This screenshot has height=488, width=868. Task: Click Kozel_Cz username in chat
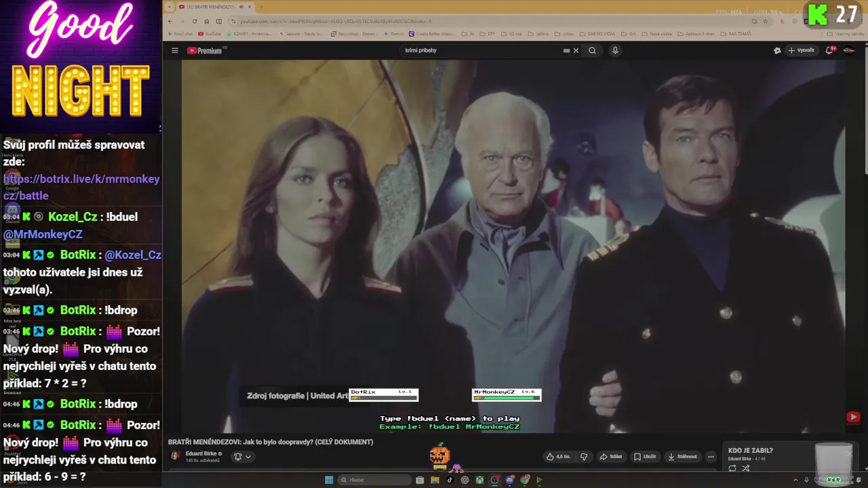[73, 217]
